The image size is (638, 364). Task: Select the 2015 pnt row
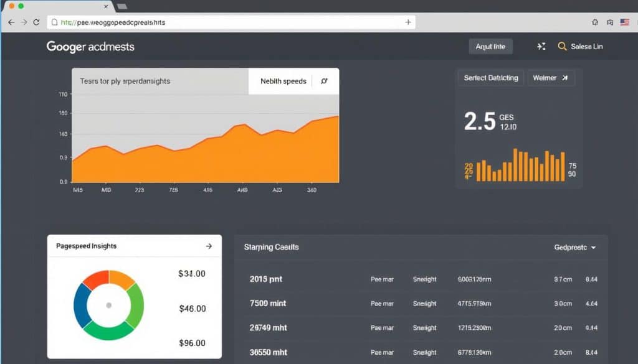point(421,279)
